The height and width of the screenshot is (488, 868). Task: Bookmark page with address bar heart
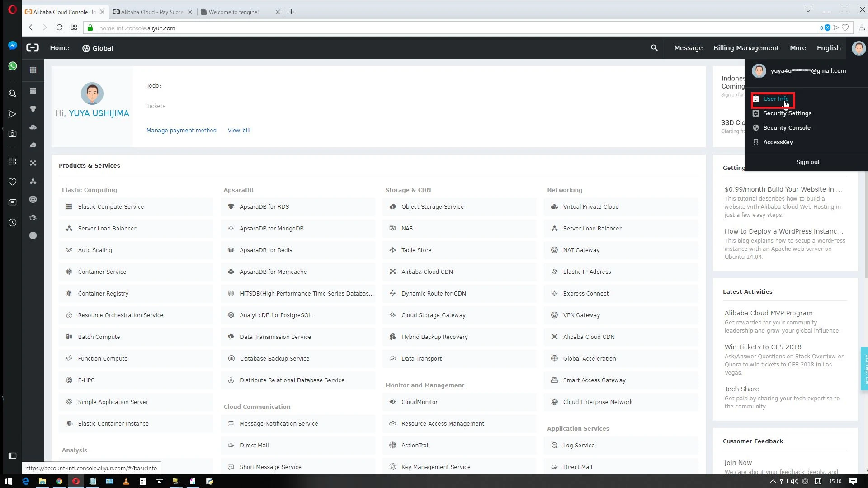(845, 28)
